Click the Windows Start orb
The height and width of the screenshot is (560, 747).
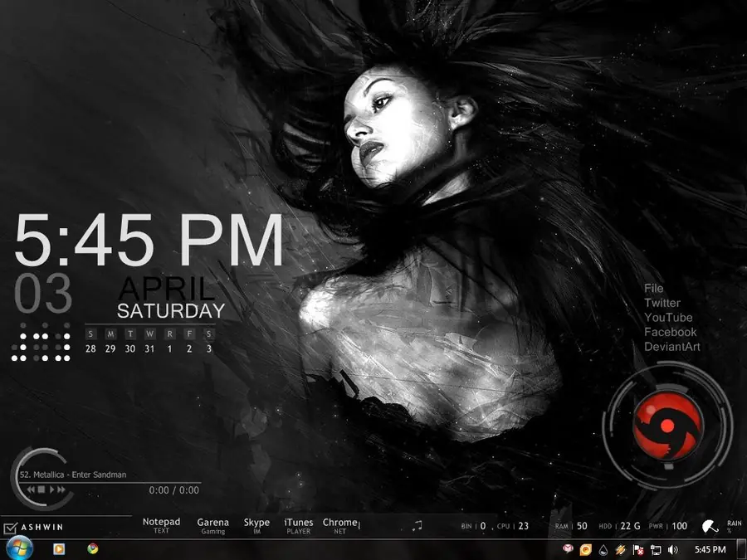click(18, 548)
